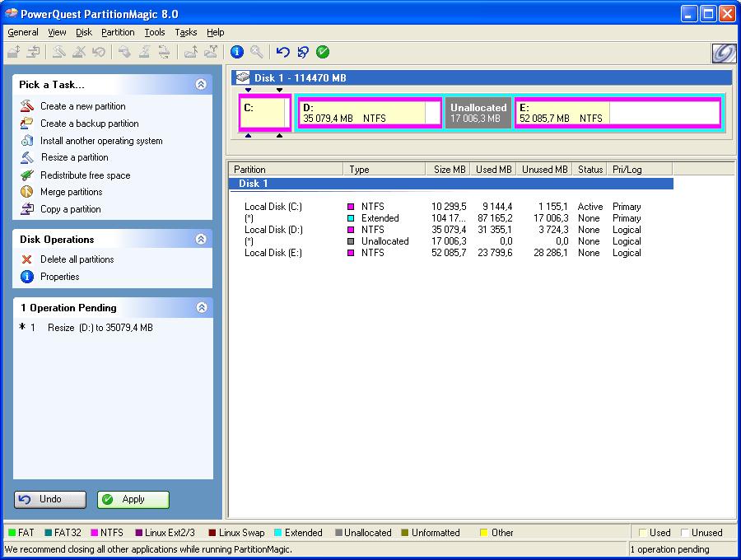The image size is (741, 560).
Task: Select the Unallocated block in disk map
Action: [478, 113]
